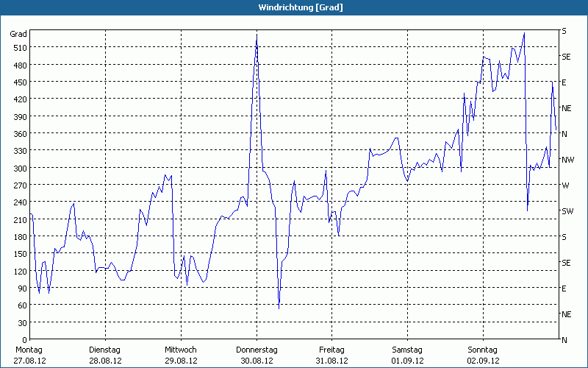Click the 60 degree axis label

(x=23, y=305)
